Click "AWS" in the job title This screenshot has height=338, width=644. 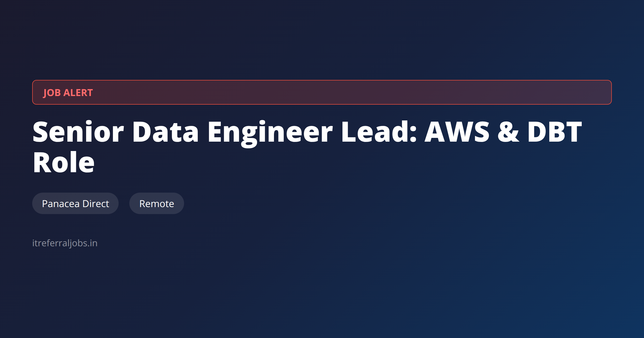click(457, 132)
